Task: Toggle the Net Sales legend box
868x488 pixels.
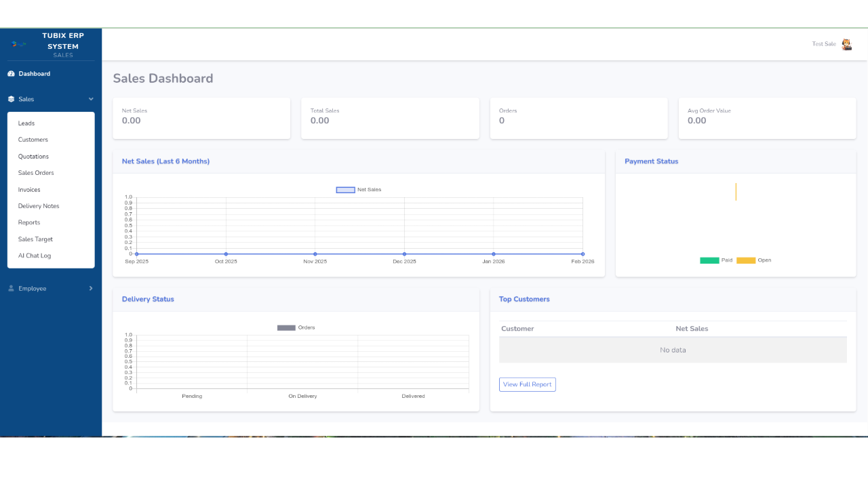Action: tap(345, 190)
